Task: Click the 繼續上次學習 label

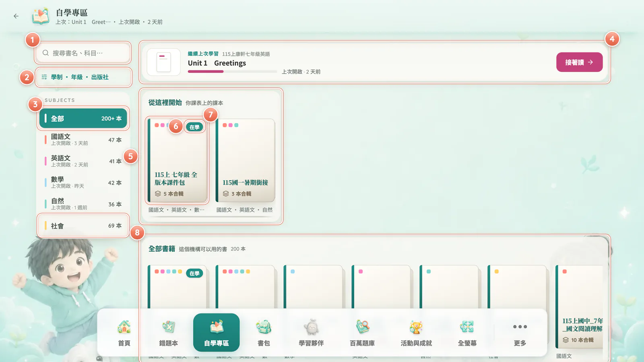Action: pos(203,54)
